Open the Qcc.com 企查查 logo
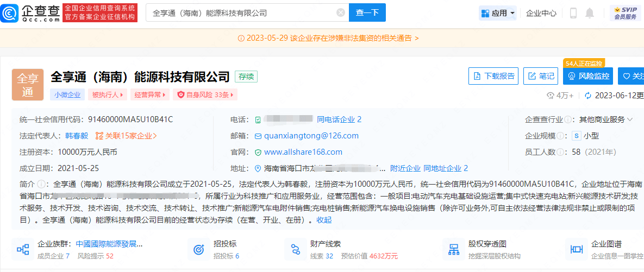This screenshot has height=272, width=644. click(x=29, y=12)
